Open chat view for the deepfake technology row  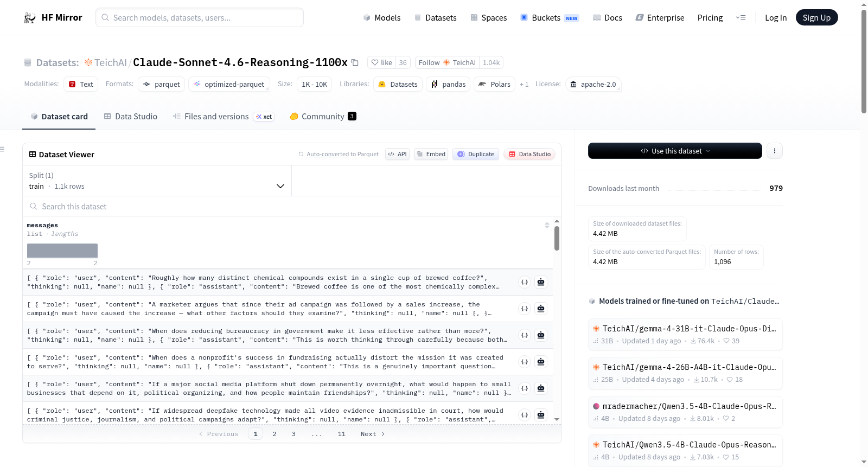pos(541,415)
